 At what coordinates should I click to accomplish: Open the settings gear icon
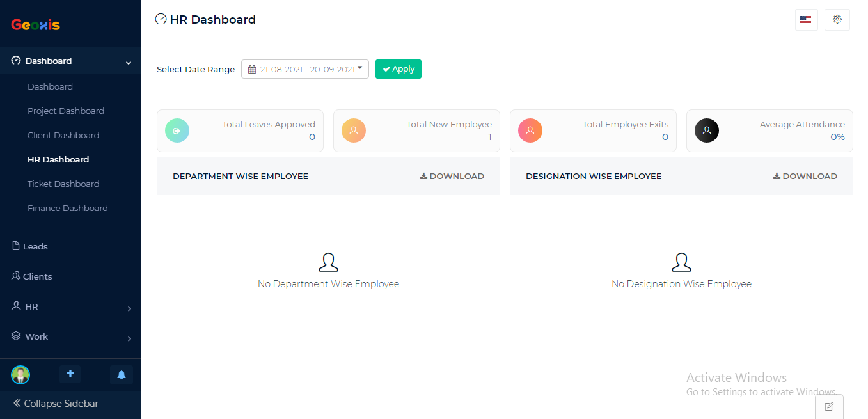[x=837, y=20]
